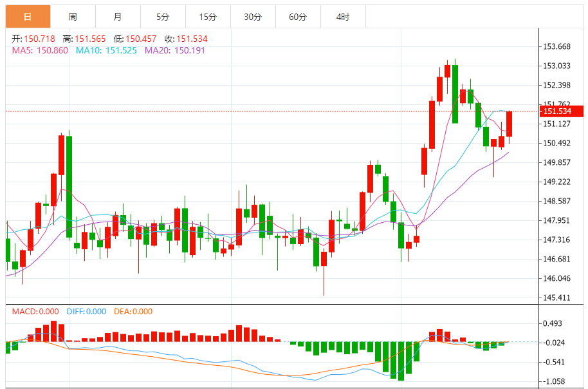Select the daily 日 timeframe tab

[x=28, y=17]
